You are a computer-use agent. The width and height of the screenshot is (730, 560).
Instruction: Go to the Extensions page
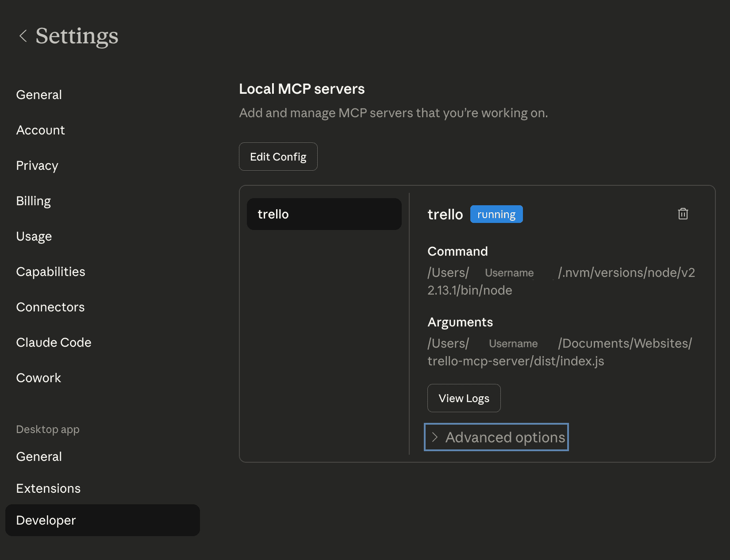[48, 488]
